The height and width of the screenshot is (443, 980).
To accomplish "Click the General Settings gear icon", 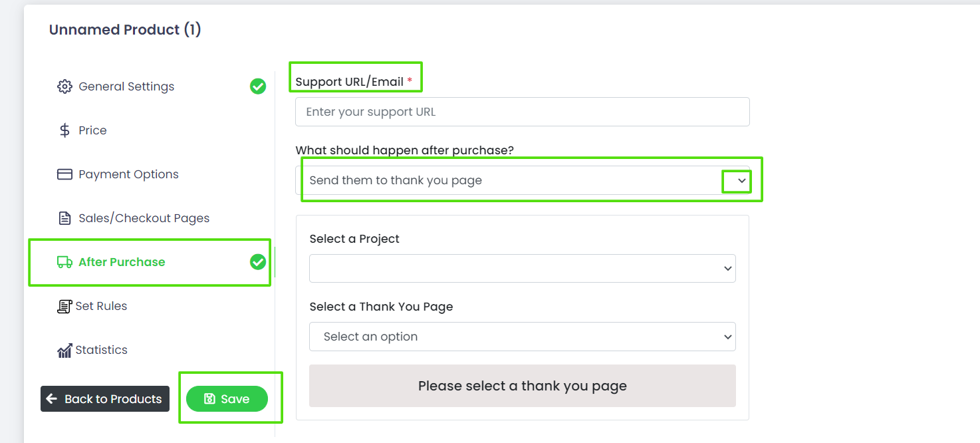I will [x=64, y=86].
